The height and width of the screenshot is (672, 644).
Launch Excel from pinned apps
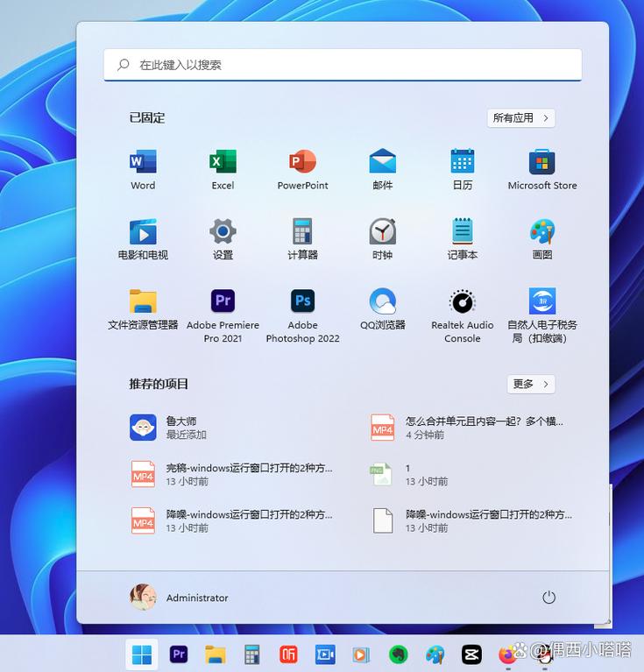click(223, 170)
